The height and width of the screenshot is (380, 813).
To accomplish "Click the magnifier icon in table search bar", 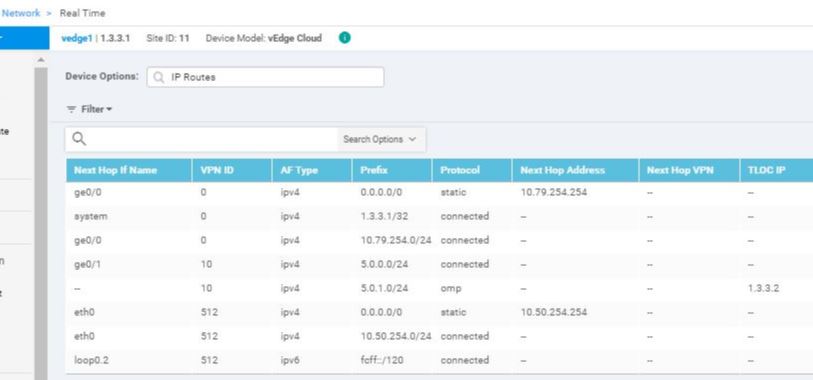I will [79, 139].
